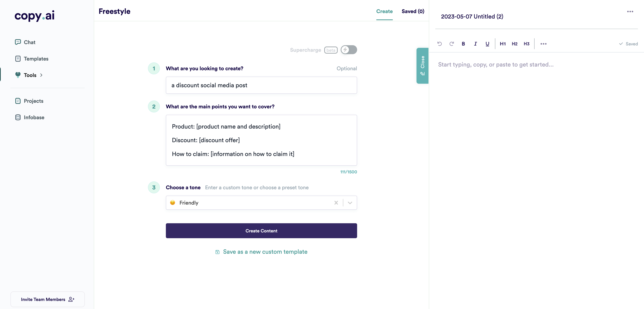Click the Undo icon

click(x=439, y=44)
